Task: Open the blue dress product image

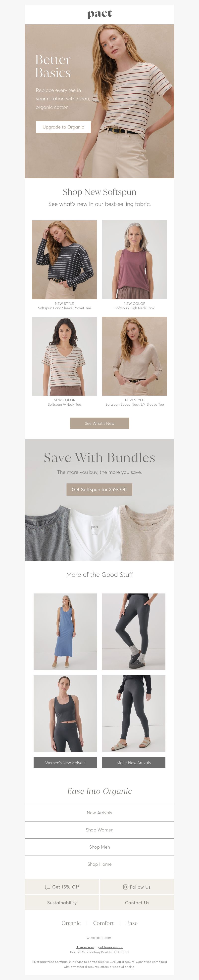Action: tap(65, 631)
